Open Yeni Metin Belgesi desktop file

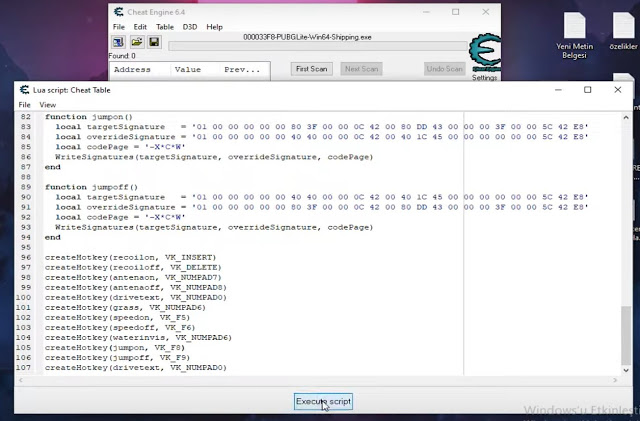(574, 36)
